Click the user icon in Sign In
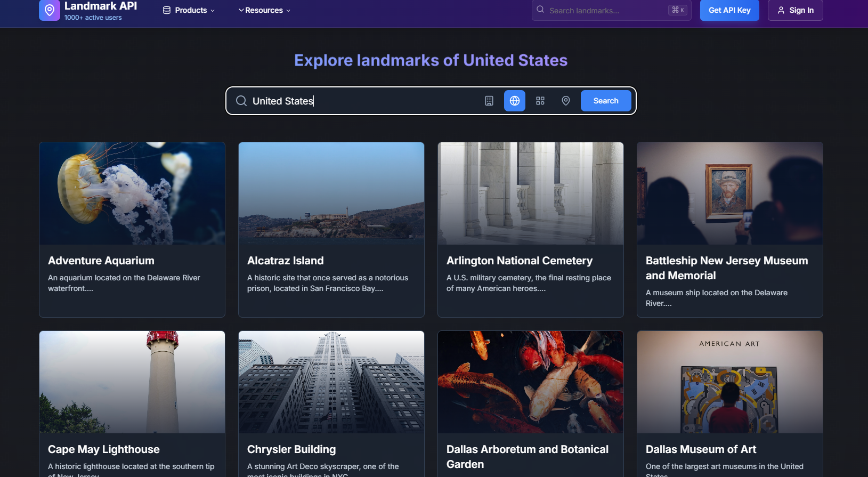 [x=781, y=10]
